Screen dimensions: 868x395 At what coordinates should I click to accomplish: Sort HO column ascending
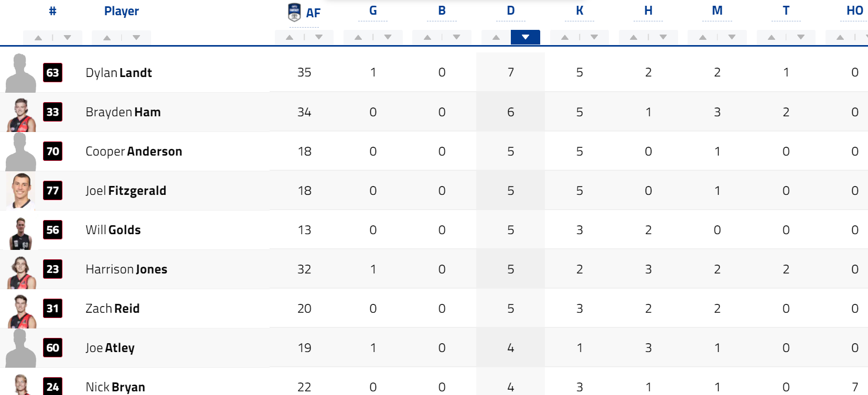840,37
